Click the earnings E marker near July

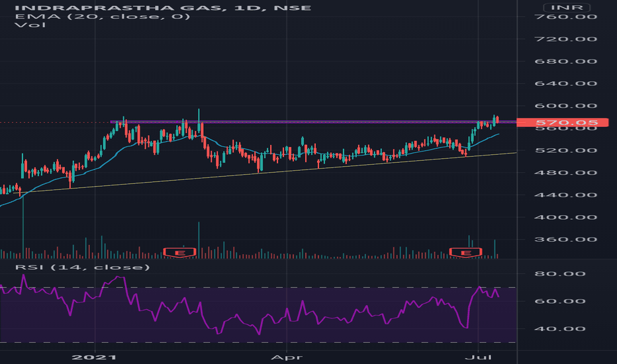tap(466, 253)
